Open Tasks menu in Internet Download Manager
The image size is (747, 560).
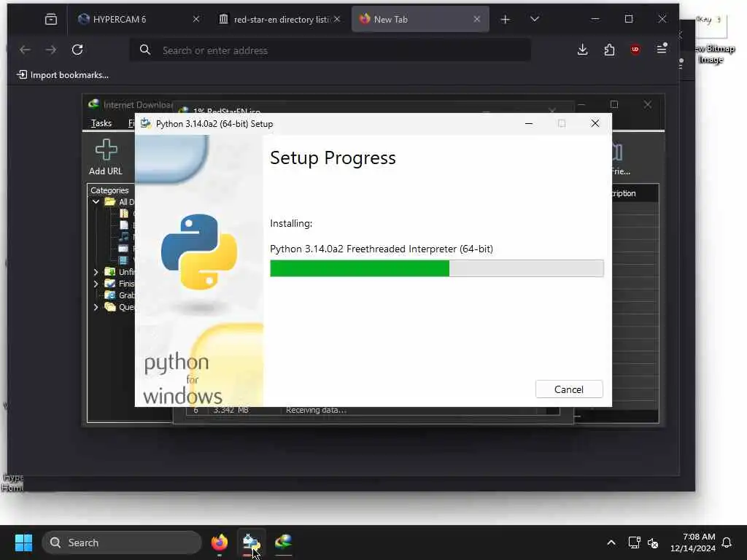point(101,123)
